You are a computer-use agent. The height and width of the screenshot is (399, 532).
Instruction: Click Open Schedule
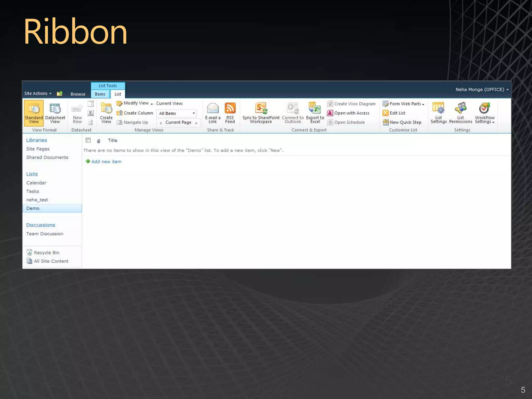tap(346, 122)
